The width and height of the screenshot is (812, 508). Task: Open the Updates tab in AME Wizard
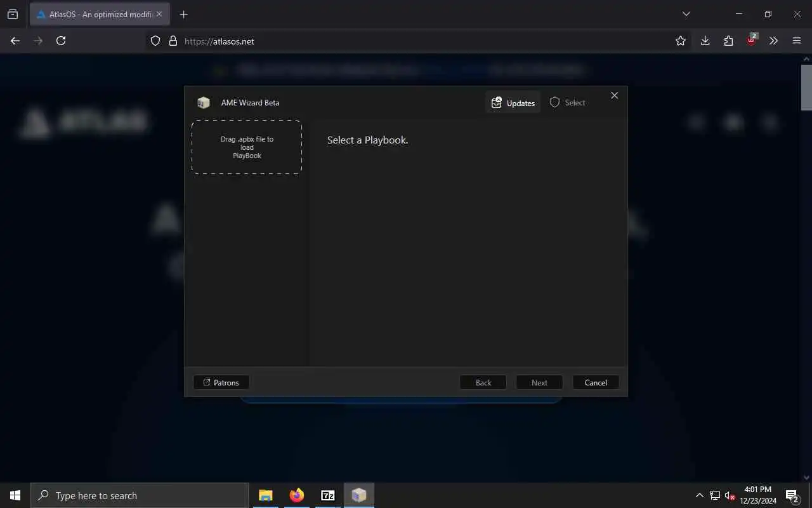(x=513, y=103)
